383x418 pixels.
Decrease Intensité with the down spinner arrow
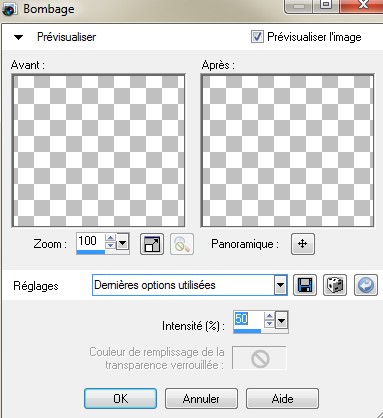tap(269, 324)
